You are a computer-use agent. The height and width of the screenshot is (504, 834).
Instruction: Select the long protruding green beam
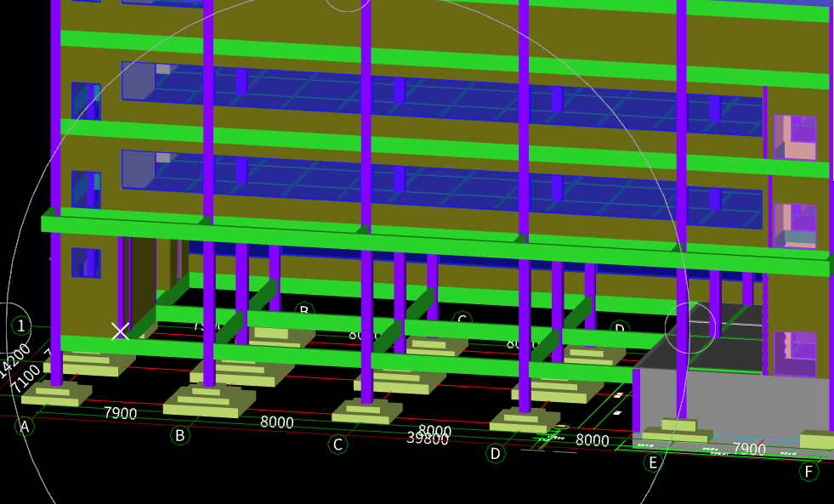click(x=436, y=246)
